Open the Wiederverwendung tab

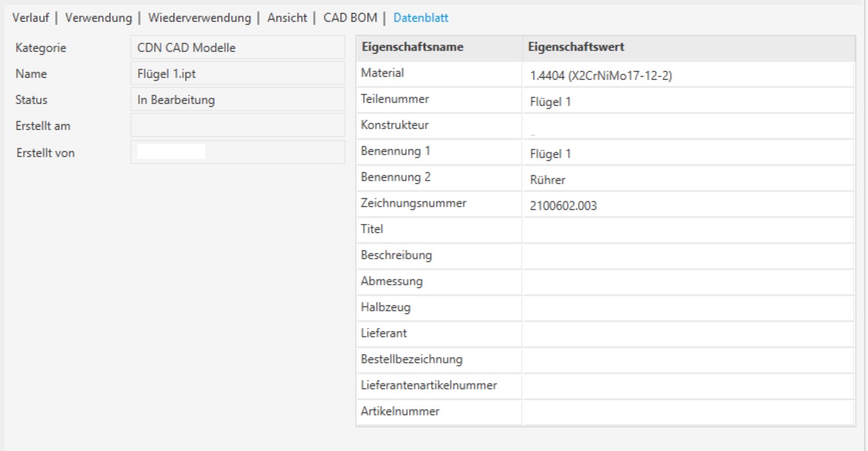click(200, 17)
